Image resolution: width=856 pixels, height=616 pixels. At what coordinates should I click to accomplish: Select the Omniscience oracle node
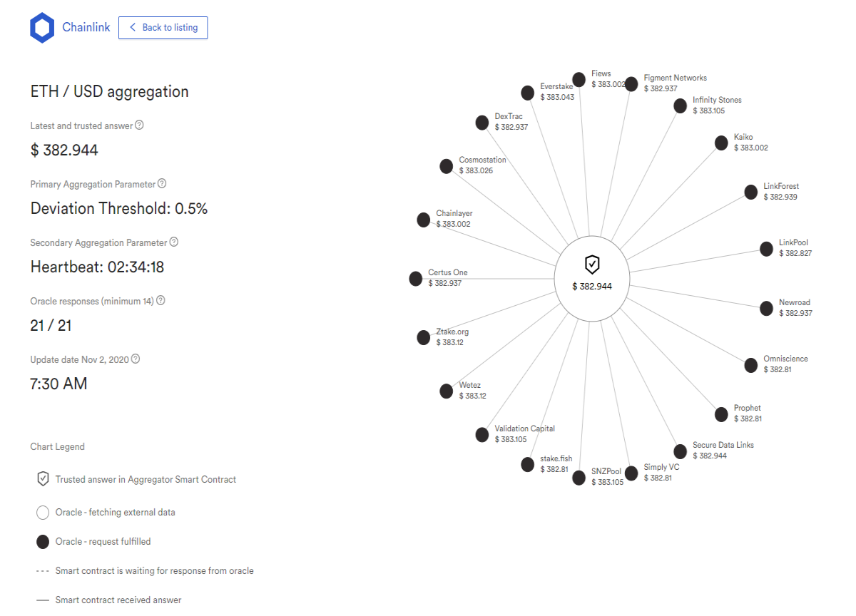(x=751, y=365)
